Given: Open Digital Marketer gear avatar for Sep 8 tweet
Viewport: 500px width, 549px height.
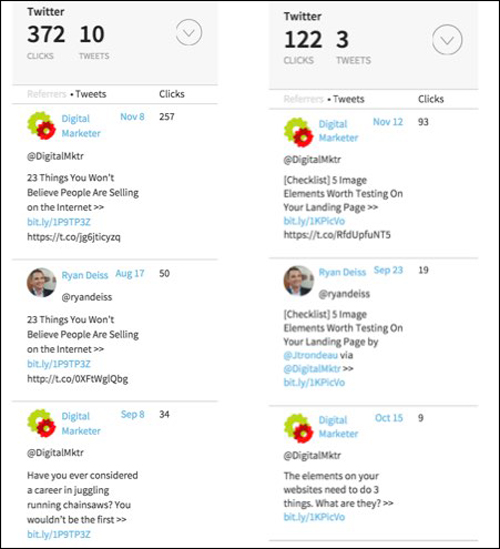Looking at the screenshot, I should click(x=42, y=423).
